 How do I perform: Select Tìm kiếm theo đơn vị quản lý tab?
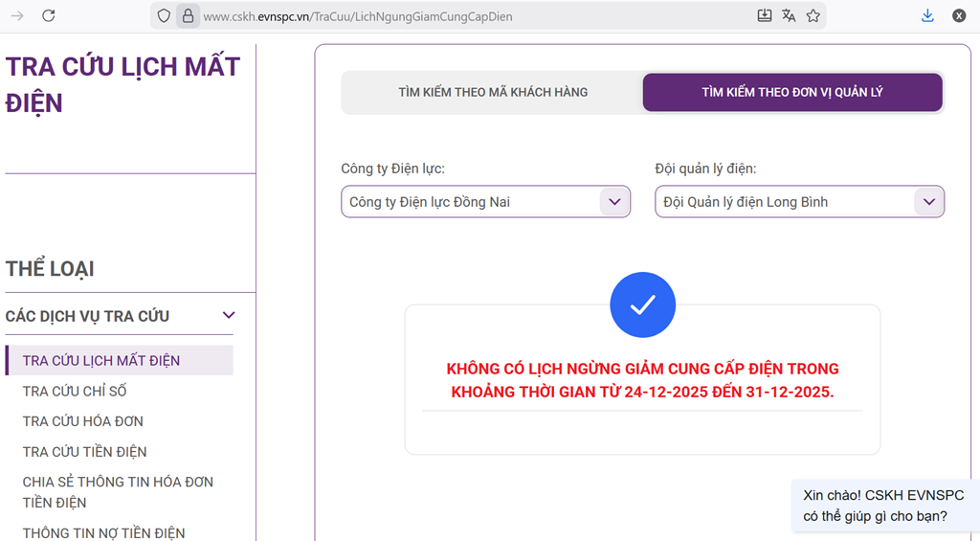[791, 93]
